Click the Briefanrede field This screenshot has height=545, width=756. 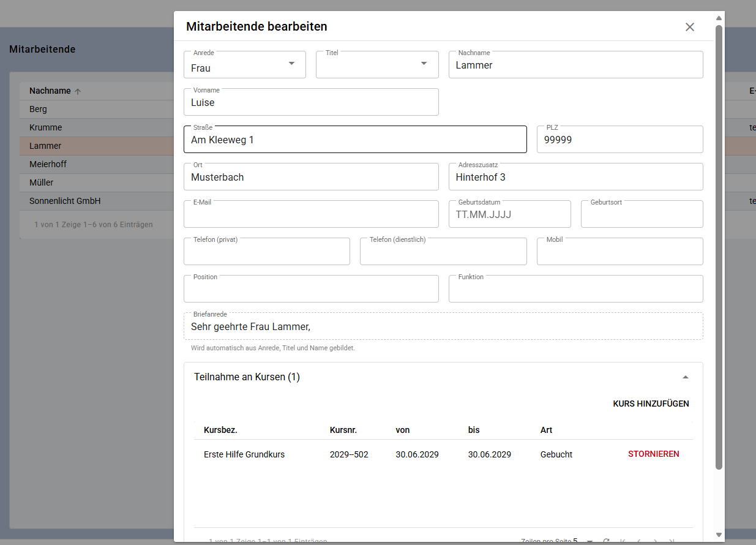443,326
